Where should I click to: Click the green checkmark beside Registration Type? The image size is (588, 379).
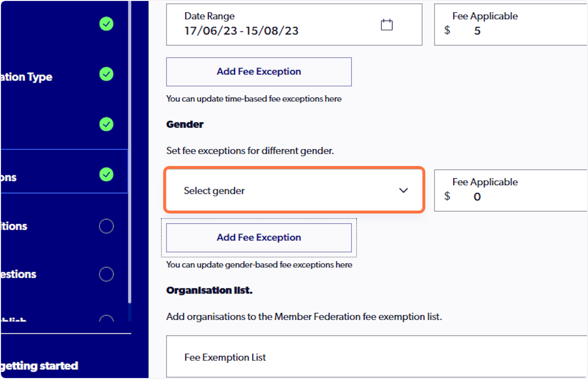[x=106, y=74]
